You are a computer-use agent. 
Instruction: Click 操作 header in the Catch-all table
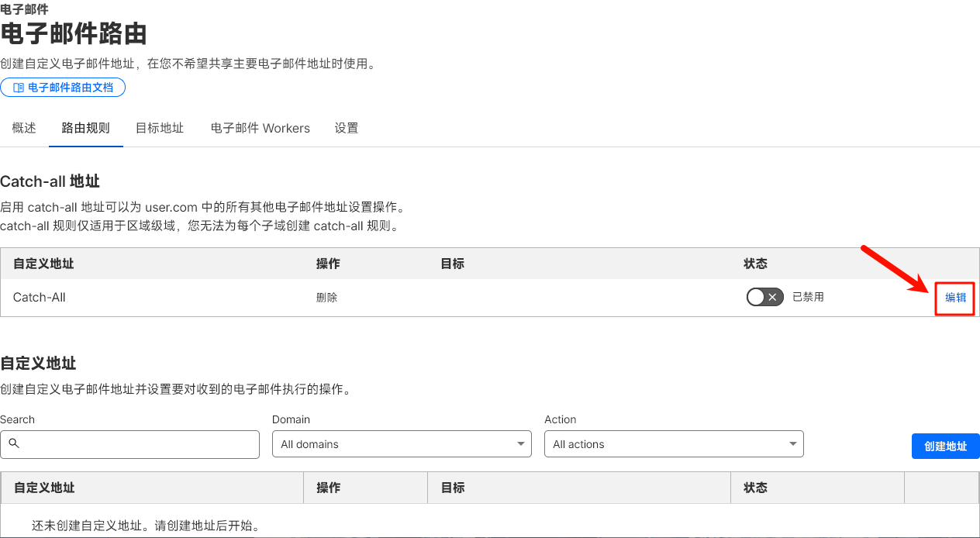[x=328, y=264]
